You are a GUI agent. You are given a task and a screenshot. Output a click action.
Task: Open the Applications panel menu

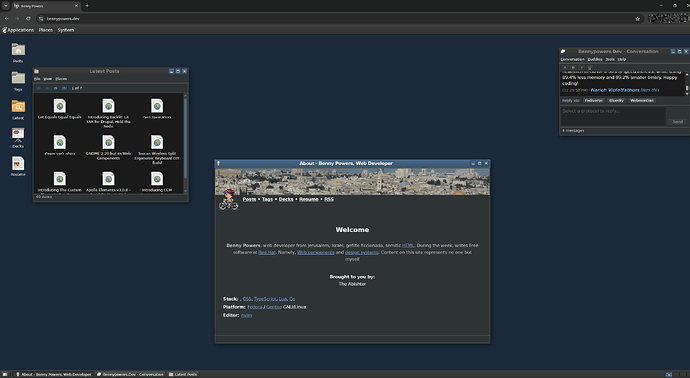point(21,30)
